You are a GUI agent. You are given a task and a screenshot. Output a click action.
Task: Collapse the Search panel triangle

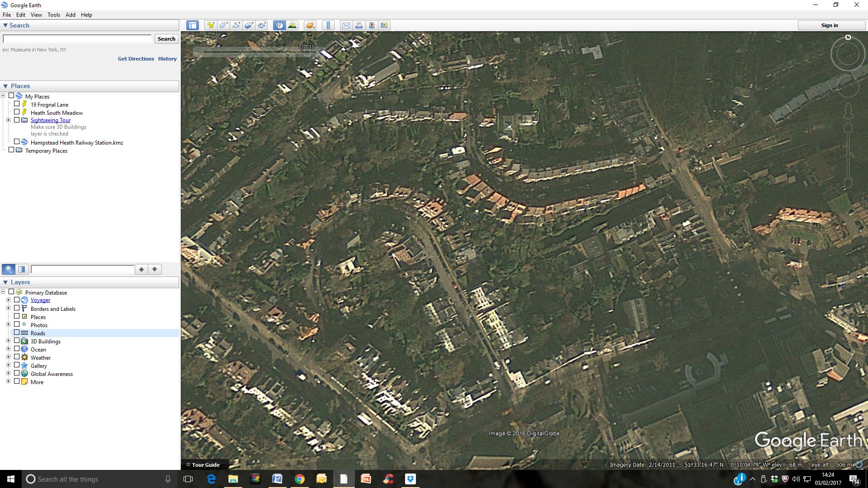[x=5, y=25]
